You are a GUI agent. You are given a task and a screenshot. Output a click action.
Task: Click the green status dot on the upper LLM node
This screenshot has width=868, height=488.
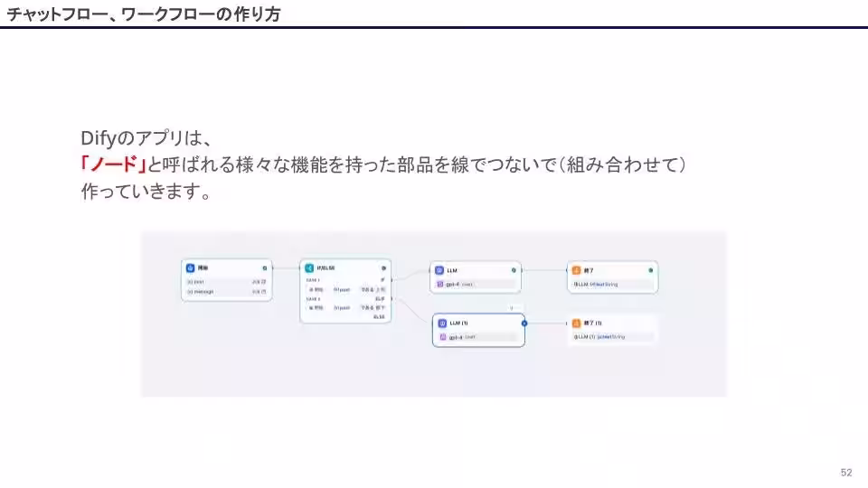514,270
